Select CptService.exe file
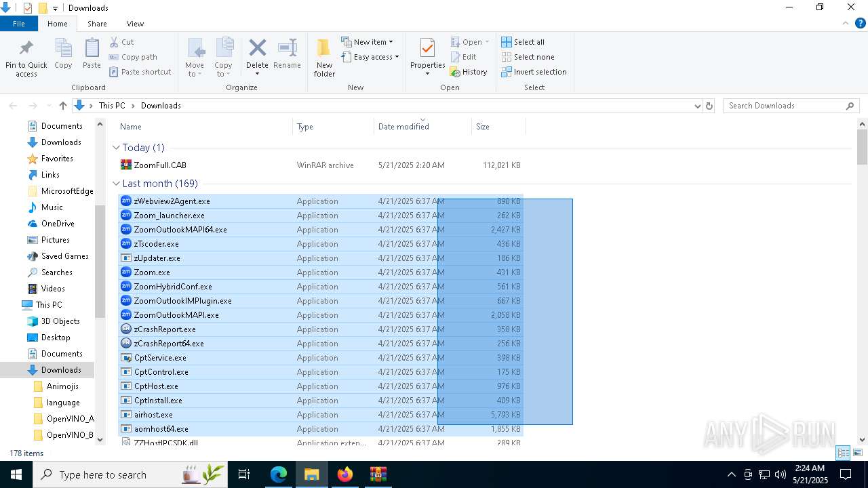The height and width of the screenshot is (488, 868). 321,358
